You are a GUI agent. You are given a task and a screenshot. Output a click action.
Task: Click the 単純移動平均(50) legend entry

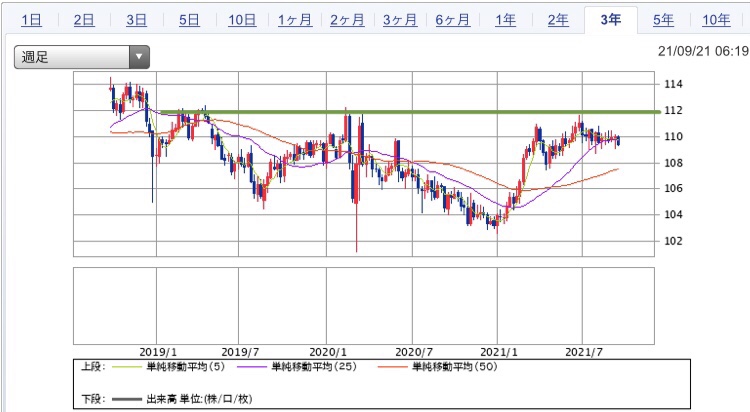tap(438, 367)
